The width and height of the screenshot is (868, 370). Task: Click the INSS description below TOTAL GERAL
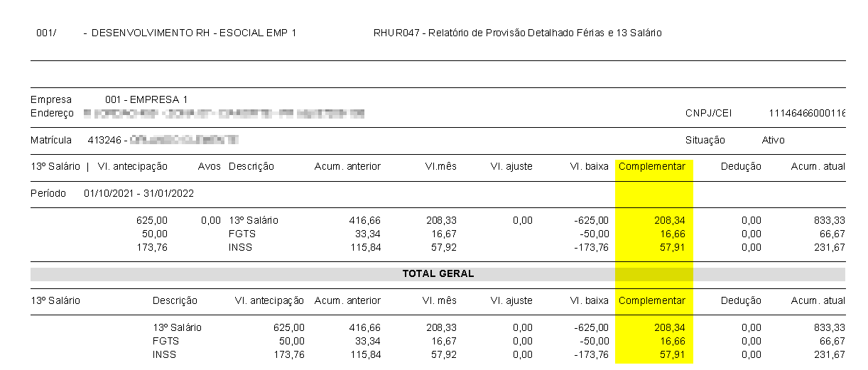[x=164, y=354]
